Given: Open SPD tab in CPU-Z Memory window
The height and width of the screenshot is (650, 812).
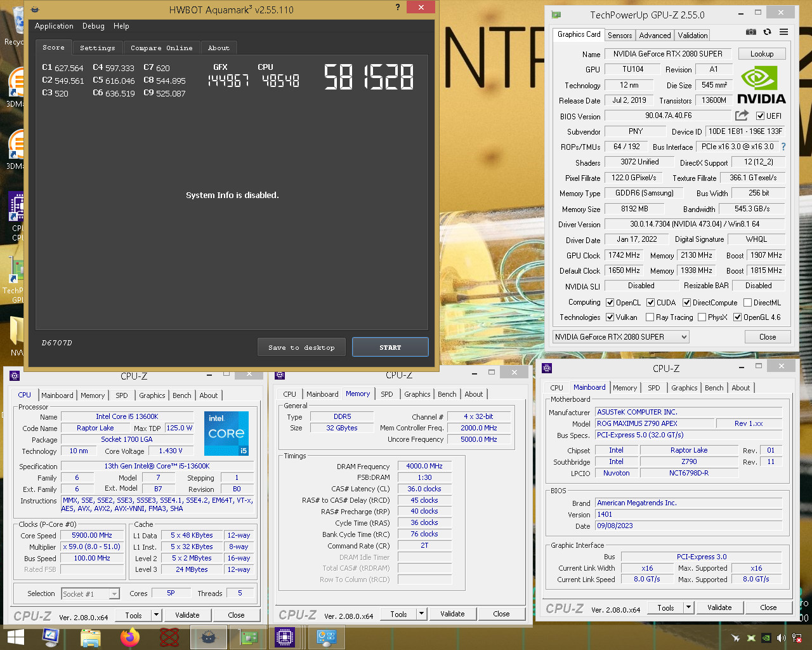Looking at the screenshot, I should 387,394.
